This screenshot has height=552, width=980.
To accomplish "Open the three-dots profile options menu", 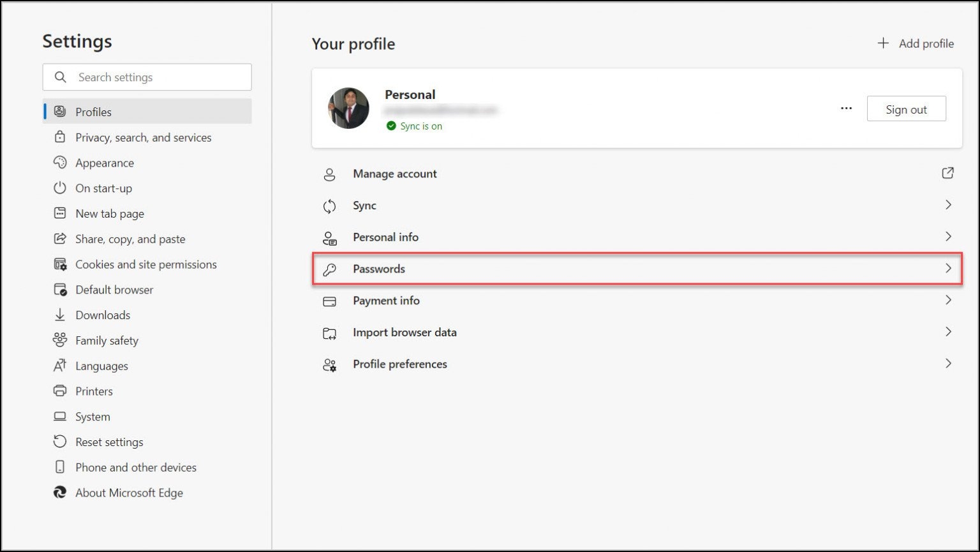I will pyautogui.click(x=846, y=108).
